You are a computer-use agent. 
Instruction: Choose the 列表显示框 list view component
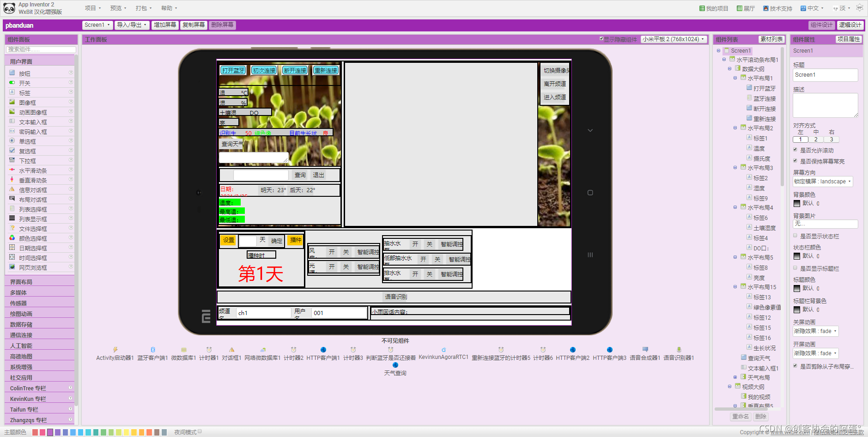[33, 219]
